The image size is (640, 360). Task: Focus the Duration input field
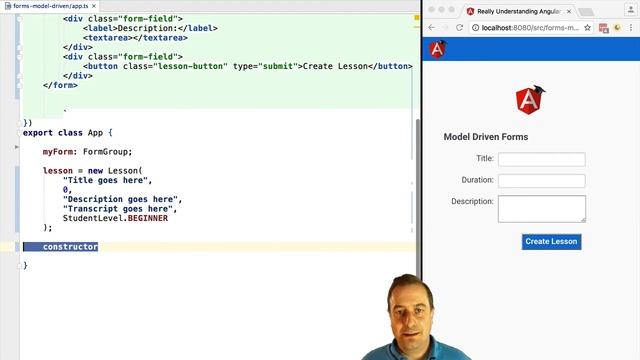(x=542, y=181)
